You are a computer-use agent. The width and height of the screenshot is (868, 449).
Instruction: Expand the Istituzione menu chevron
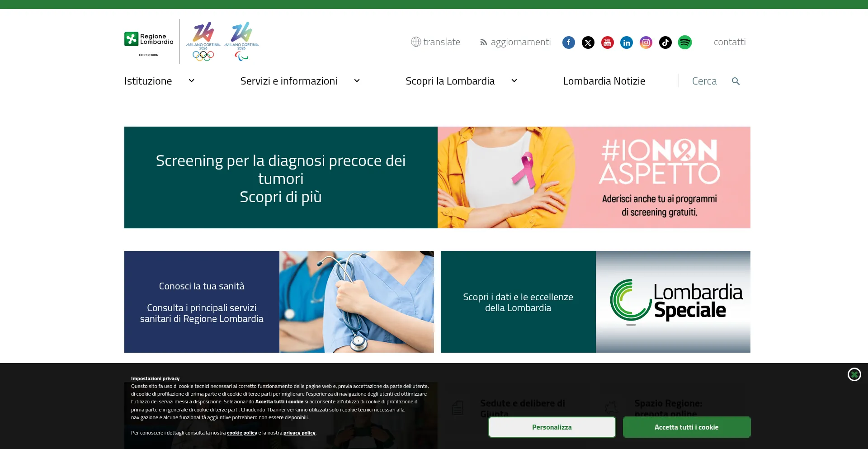[x=192, y=81]
